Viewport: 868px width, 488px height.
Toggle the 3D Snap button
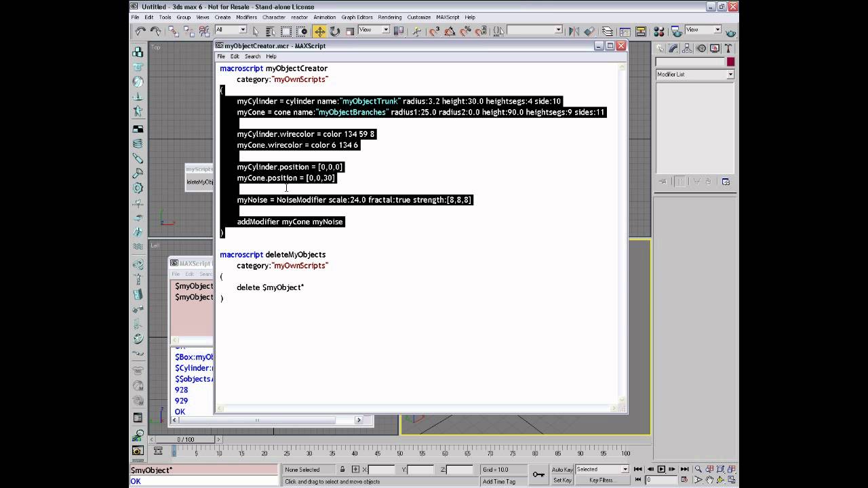pyautogui.click(x=435, y=31)
